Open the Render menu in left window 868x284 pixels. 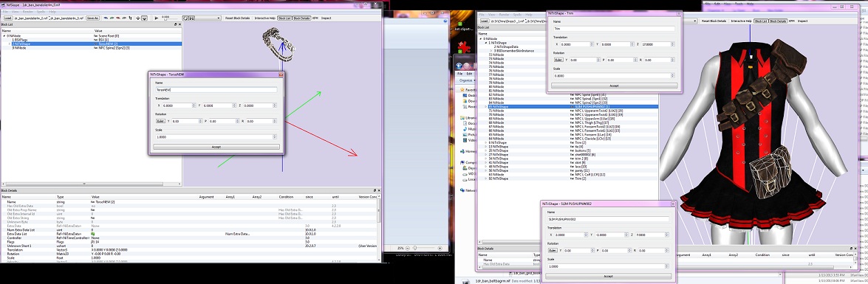(x=27, y=12)
